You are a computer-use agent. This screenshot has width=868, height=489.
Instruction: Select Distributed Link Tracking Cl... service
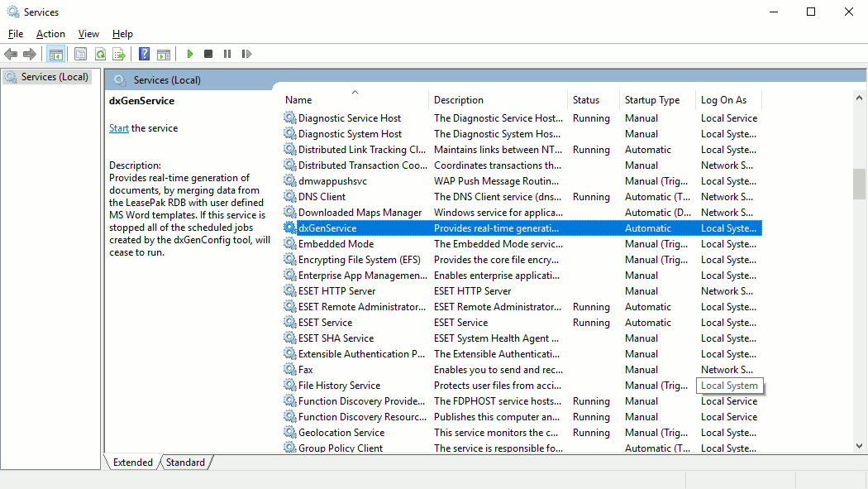click(x=362, y=150)
